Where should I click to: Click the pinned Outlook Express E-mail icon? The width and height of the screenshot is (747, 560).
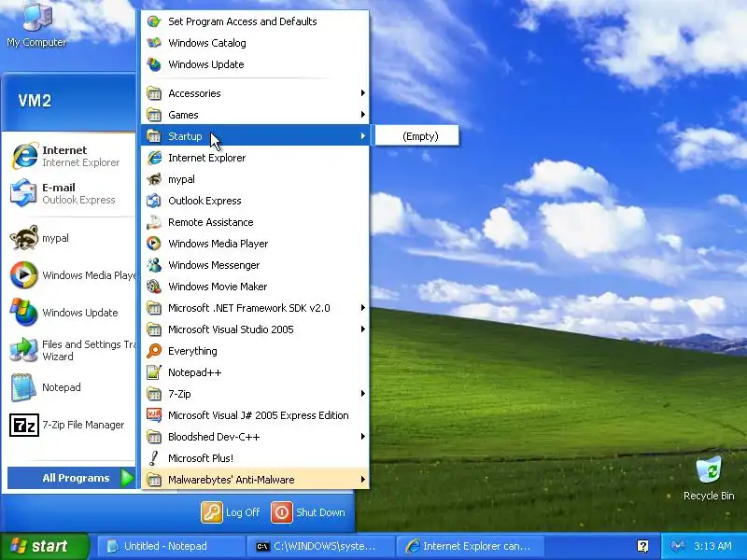(24, 193)
